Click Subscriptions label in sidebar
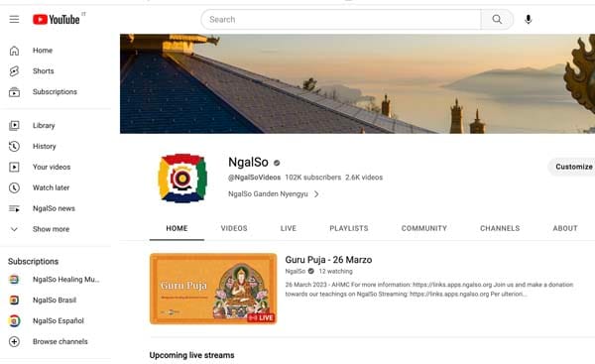Viewport: 595px width, 364px height. pyautogui.click(x=55, y=92)
